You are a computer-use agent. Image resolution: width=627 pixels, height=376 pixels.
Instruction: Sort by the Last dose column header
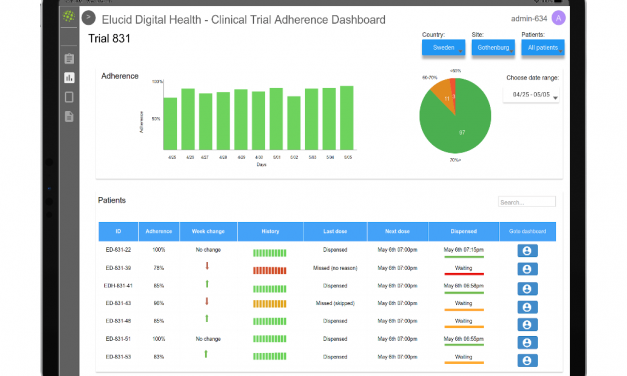click(335, 232)
